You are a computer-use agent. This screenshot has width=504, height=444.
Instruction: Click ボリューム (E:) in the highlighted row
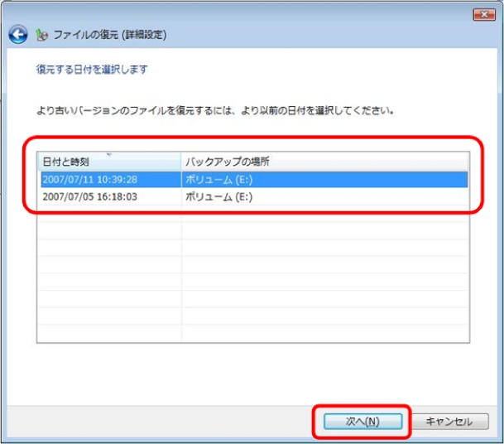[218, 179]
